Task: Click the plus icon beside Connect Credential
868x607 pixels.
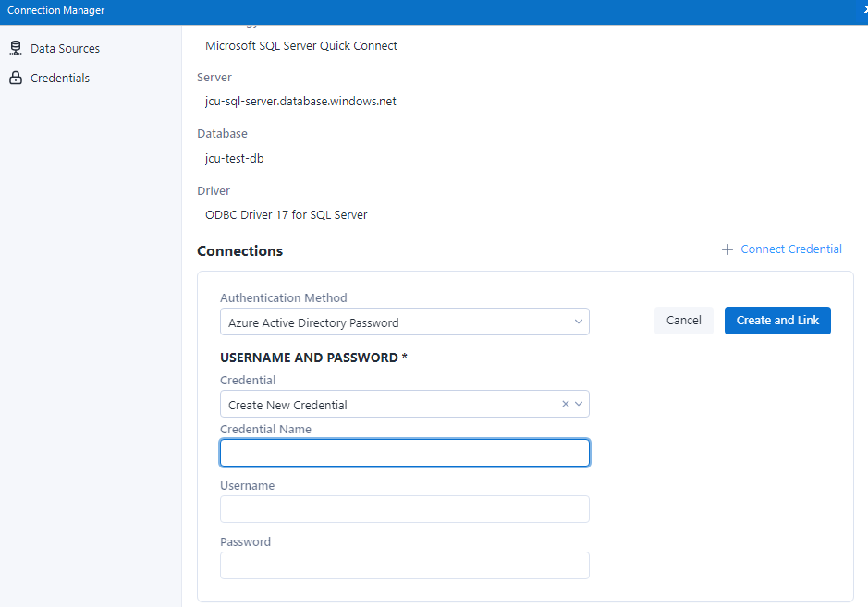Action: click(x=727, y=249)
